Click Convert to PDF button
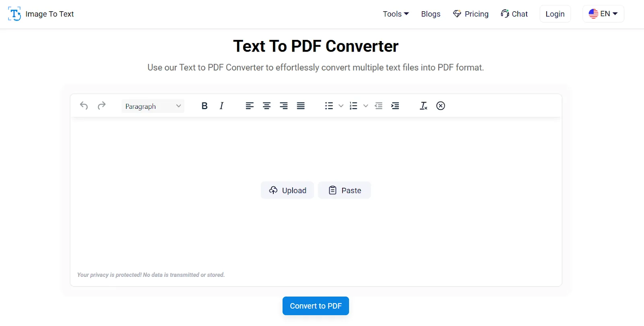The width and height of the screenshot is (644, 326). tap(316, 306)
